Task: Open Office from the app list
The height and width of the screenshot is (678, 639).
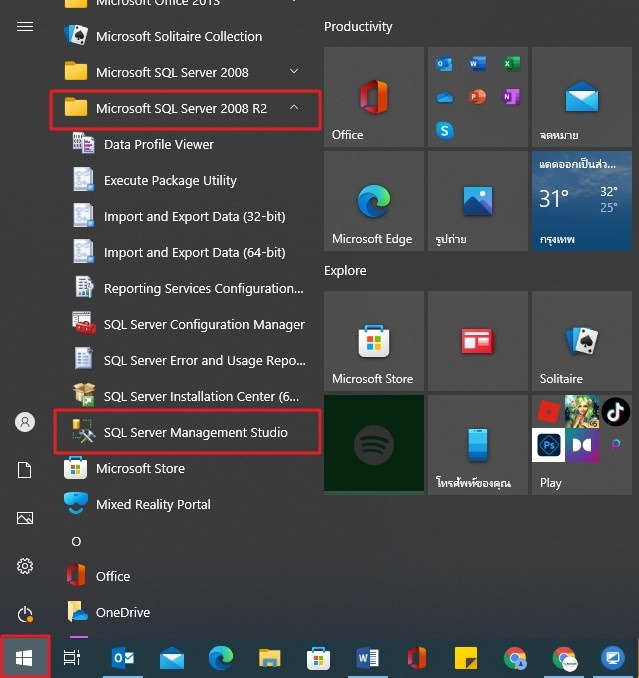Action: click(186, 576)
